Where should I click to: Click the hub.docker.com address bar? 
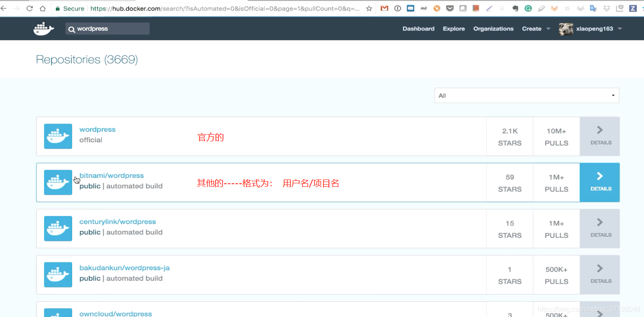(225, 8)
